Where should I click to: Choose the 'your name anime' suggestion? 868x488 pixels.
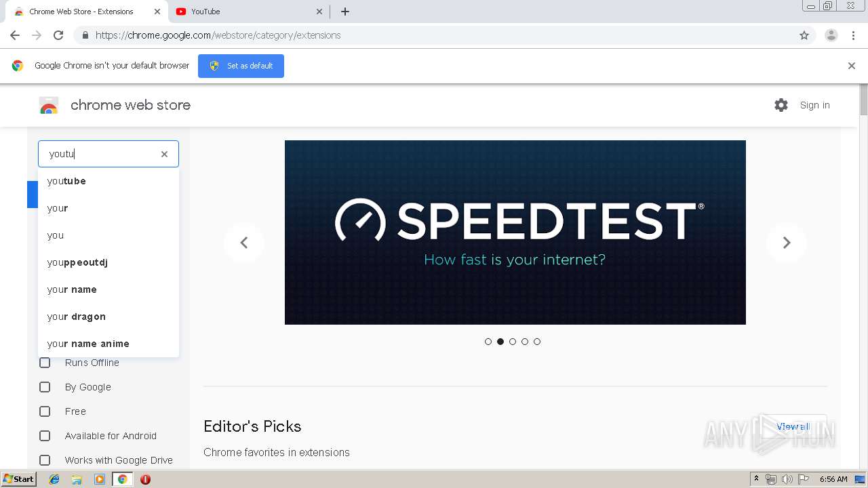pyautogui.click(x=108, y=344)
